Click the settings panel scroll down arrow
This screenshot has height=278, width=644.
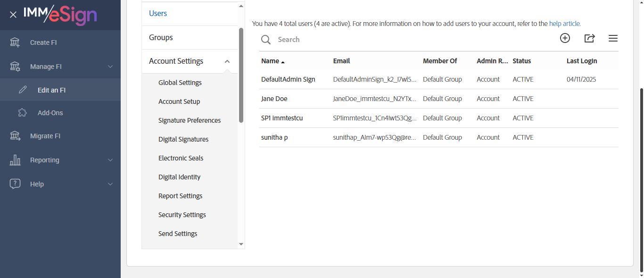point(241,244)
